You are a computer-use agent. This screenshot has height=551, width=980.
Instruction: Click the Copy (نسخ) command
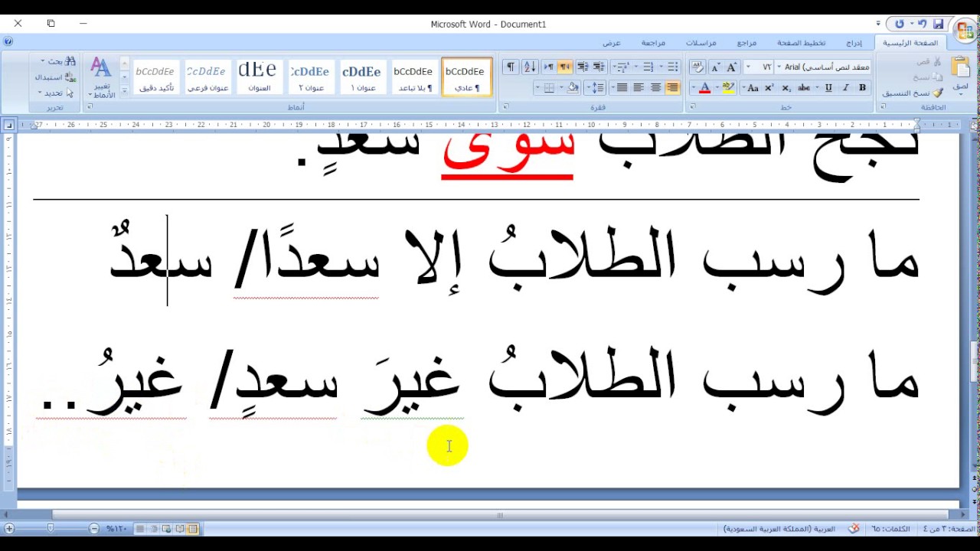click(x=928, y=77)
